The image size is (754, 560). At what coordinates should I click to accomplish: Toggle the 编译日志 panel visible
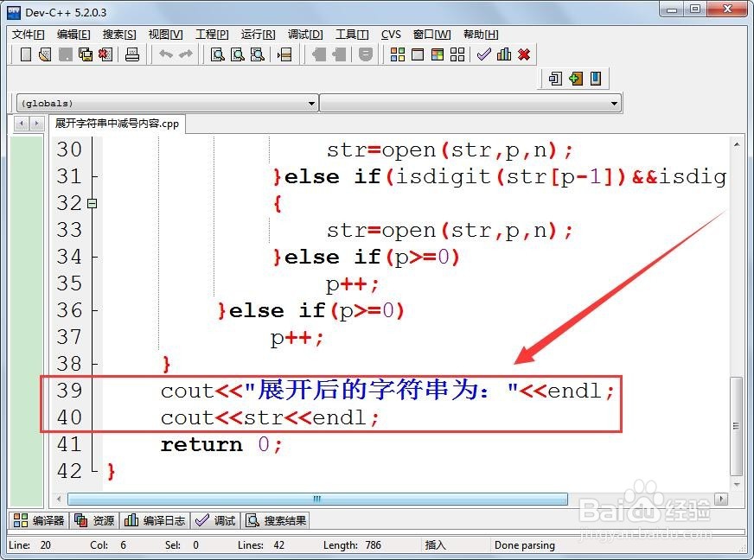(154, 519)
